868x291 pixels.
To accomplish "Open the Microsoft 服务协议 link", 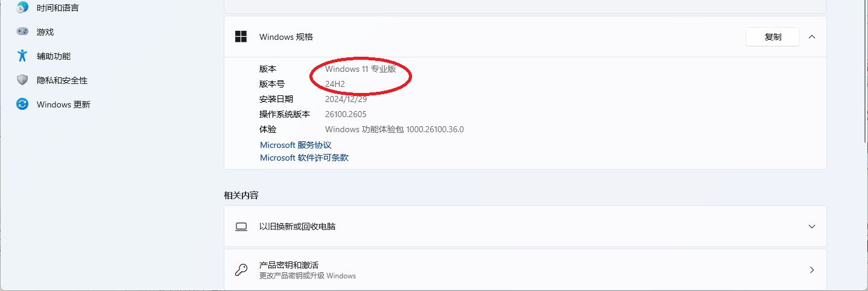I will pyautogui.click(x=296, y=145).
